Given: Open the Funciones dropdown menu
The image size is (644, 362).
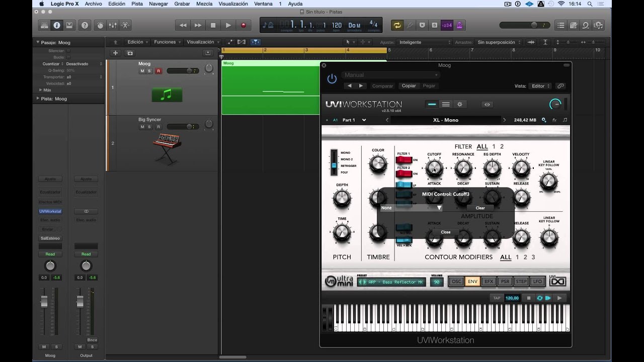Looking at the screenshot, I should [x=168, y=42].
